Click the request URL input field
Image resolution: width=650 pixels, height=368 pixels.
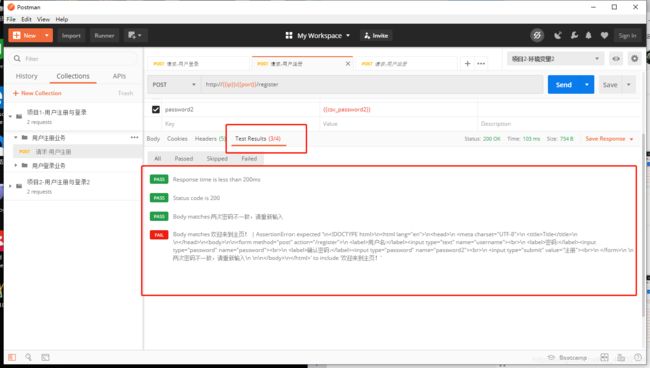click(372, 85)
